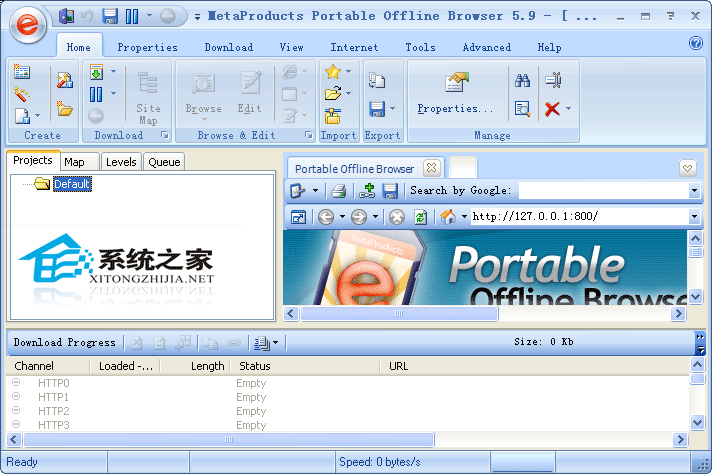
Task: Click the red Delete X icon
Action: coord(552,109)
